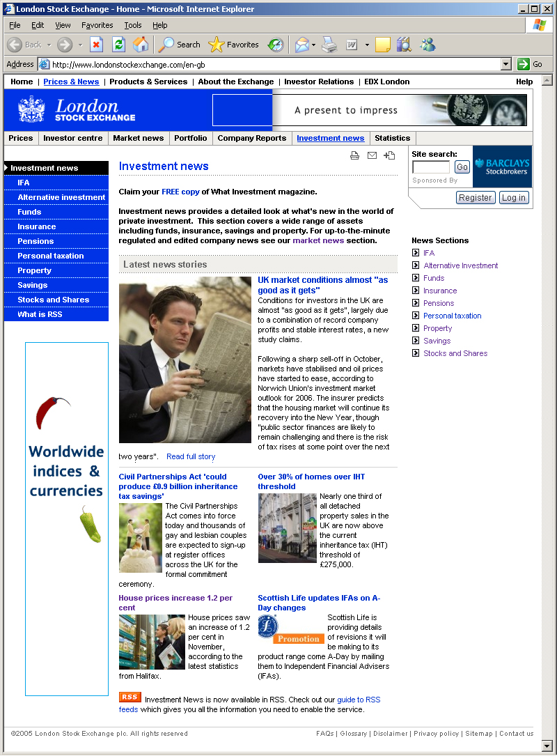
Task: Switch to the Company Reports tab
Action: [252, 138]
